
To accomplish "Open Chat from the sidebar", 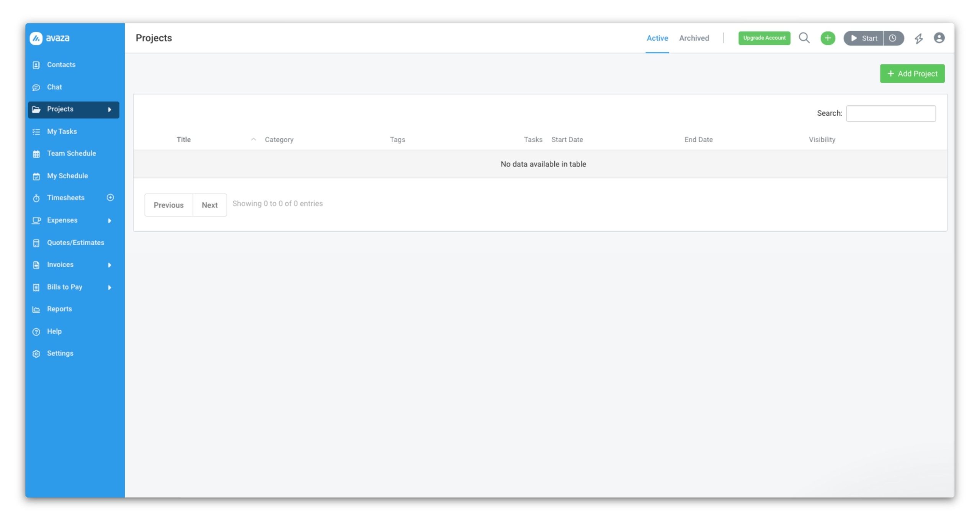I will [x=54, y=87].
